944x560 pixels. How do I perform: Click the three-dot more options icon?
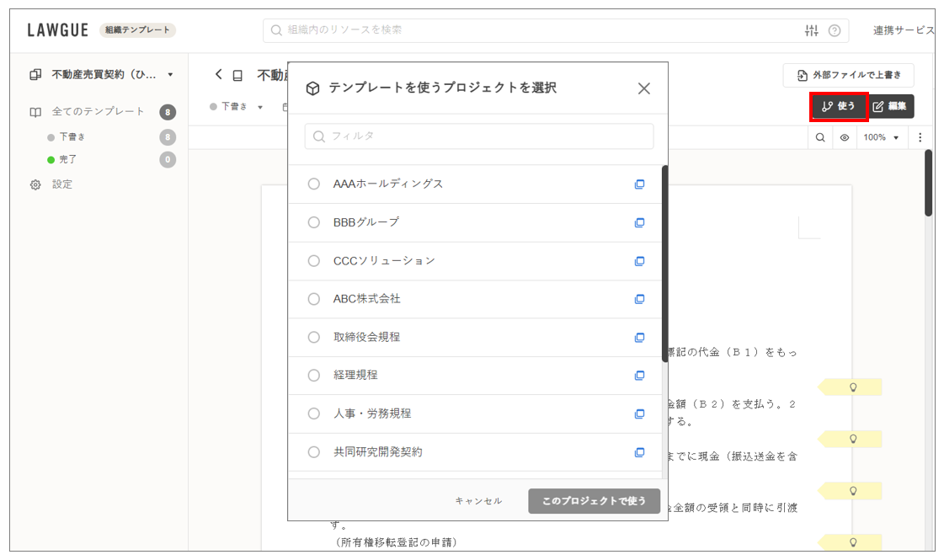[920, 137]
